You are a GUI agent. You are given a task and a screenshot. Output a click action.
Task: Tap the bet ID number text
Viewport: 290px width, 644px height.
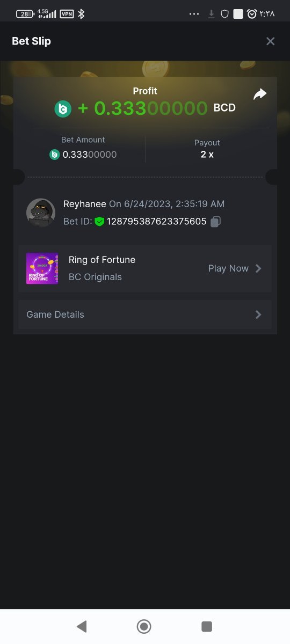pos(157,222)
